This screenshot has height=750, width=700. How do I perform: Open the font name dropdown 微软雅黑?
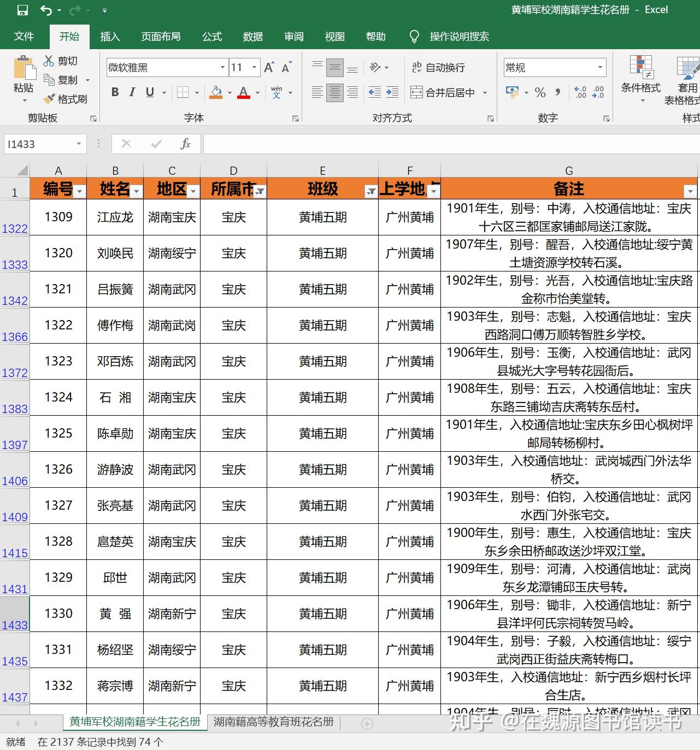coord(222,67)
